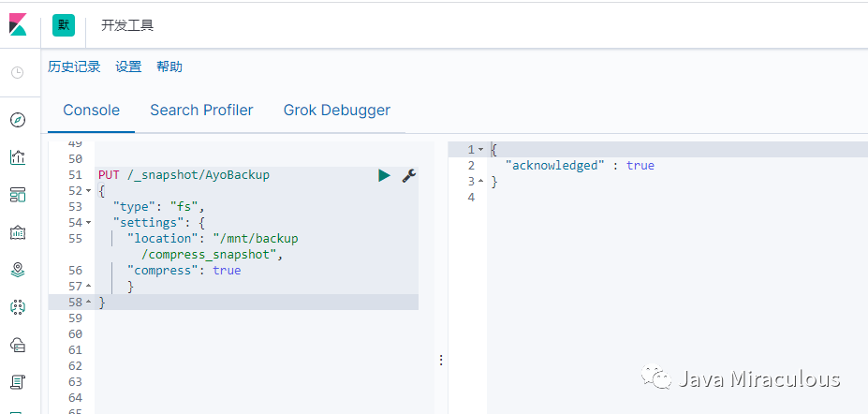Open Visualize bar chart icon in sidebar
The width and height of the screenshot is (868, 414).
pyautogui.click(x=17, y=157)
